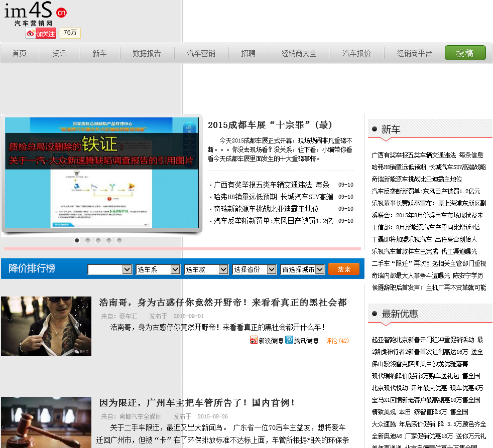
Task: Click the 新车 sidebar section heading
Action: [x=391, y=129]
